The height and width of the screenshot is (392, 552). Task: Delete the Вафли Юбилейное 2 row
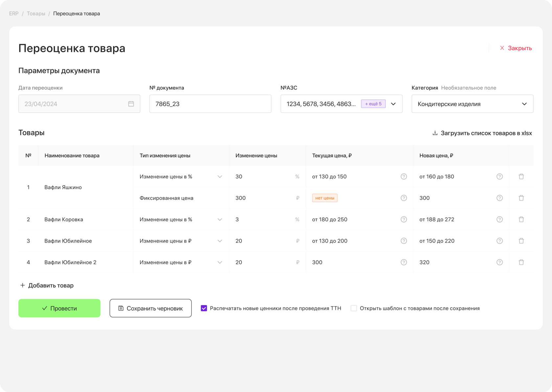(521, 262)
